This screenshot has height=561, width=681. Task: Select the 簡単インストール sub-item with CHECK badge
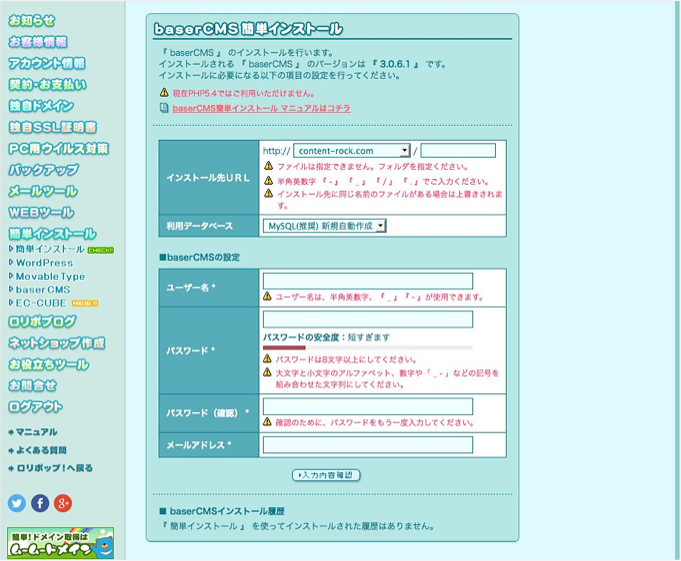click(x=50, y=249)
